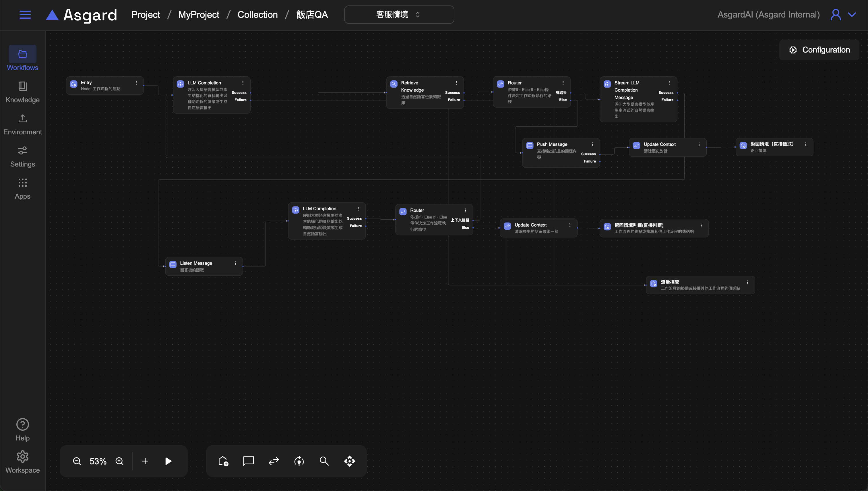Open Listen Message node options menu

pyautogui.click(x=235, y=263)
